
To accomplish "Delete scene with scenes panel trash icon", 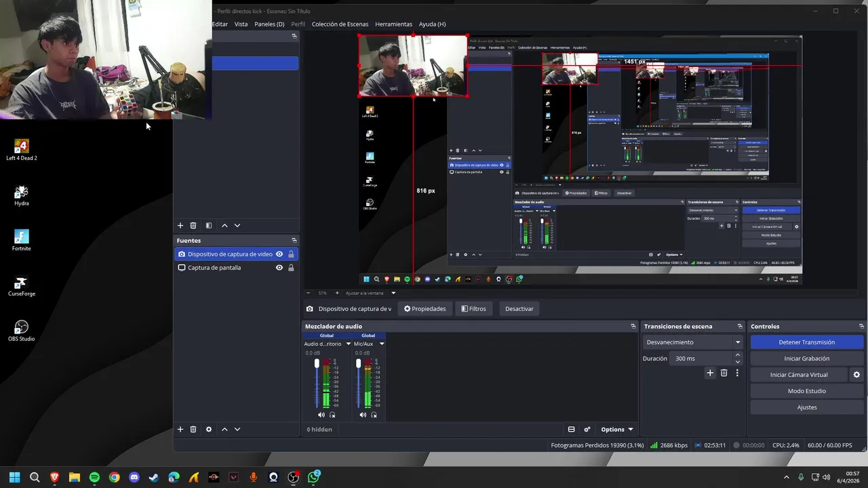I will tap(193, 225).
